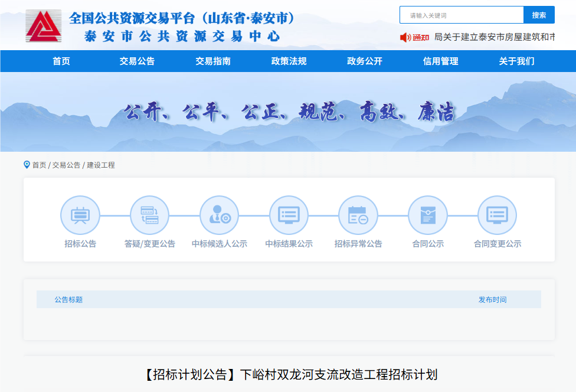Open the 合同变更公示 icon
576x392 pixels.
[498, 215]
